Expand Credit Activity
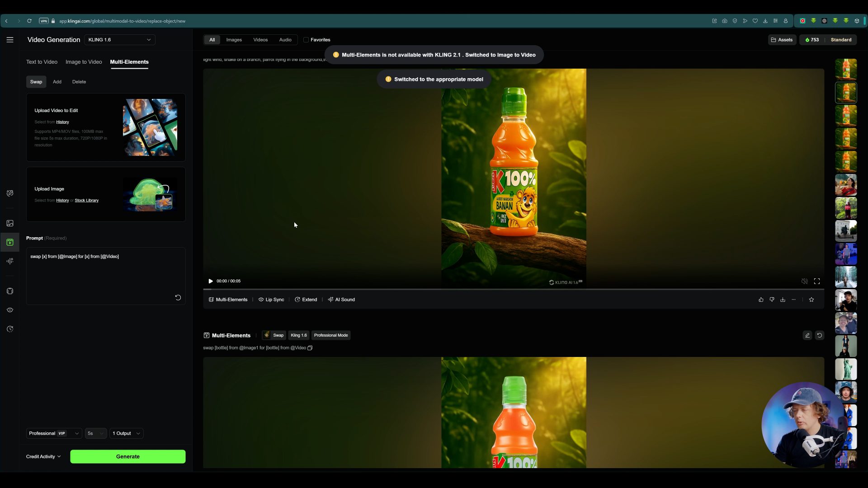The width and height of the screenshot is (868, 488). (43, 456)
